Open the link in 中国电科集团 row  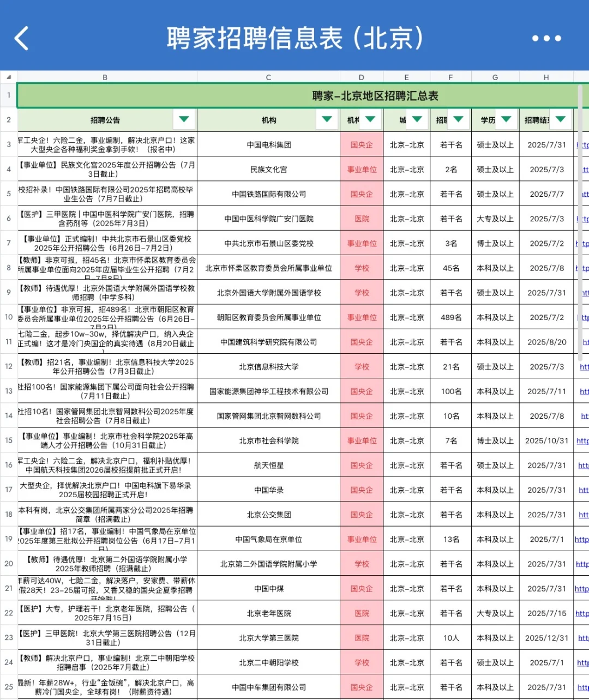582,145
